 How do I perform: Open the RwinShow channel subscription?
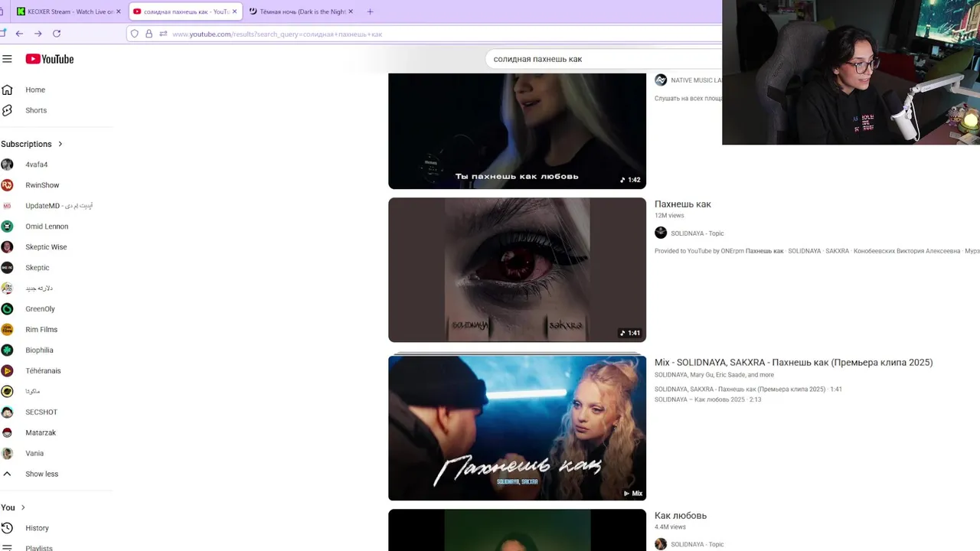tap(42, 185)
